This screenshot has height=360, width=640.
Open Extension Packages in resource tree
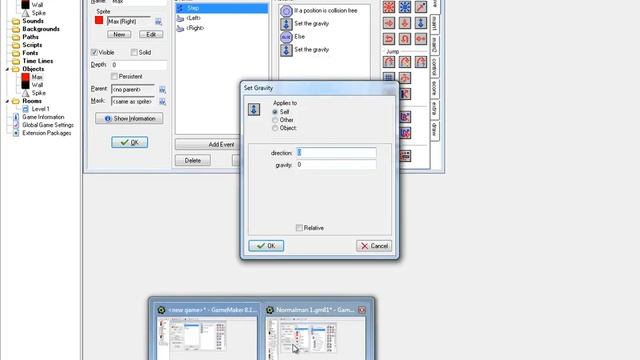[x=47, y=133]
